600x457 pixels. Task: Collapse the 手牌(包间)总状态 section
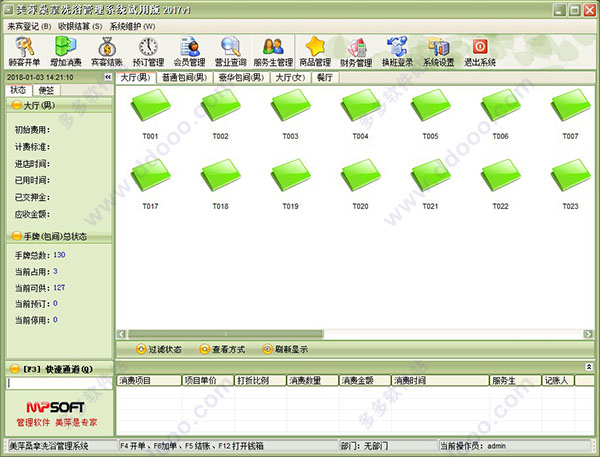click(16, 236)
